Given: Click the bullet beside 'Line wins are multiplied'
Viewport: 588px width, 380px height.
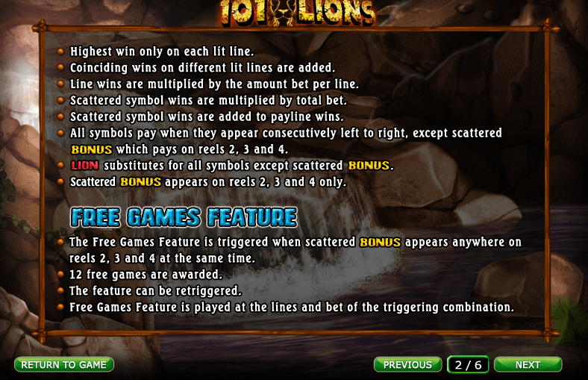Looking at the screenshot, I should pyautogui.click(x=60, y=84).
